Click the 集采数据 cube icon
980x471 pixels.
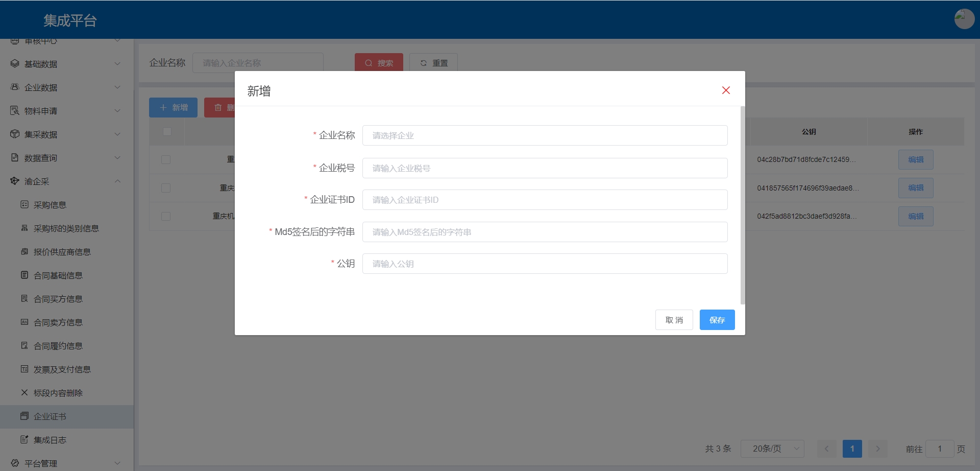click(x=15, y=134)
